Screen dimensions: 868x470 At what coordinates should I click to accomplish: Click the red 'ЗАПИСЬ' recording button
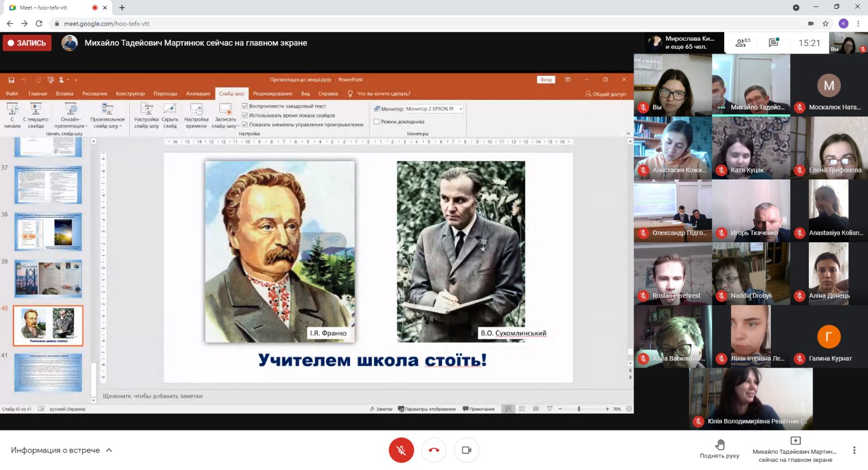27,43
